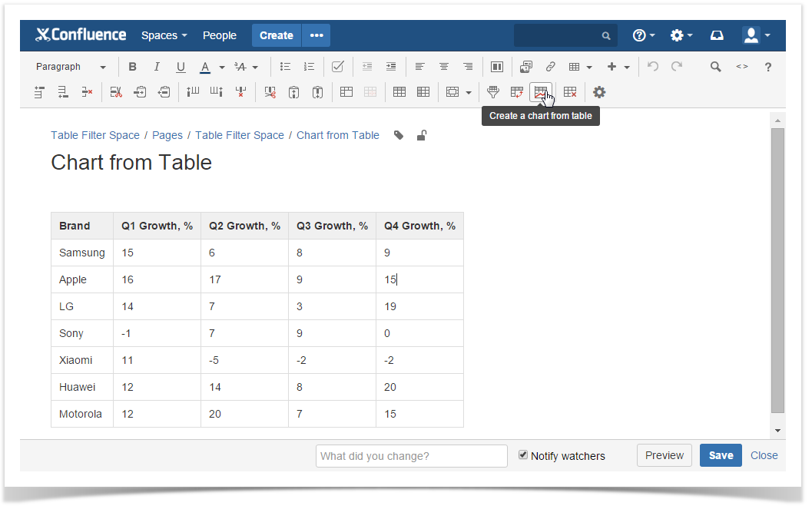Toggle the heading column icon
Image resolution: width=812 pixels, height=509 pixels.
tap(423, 93)
